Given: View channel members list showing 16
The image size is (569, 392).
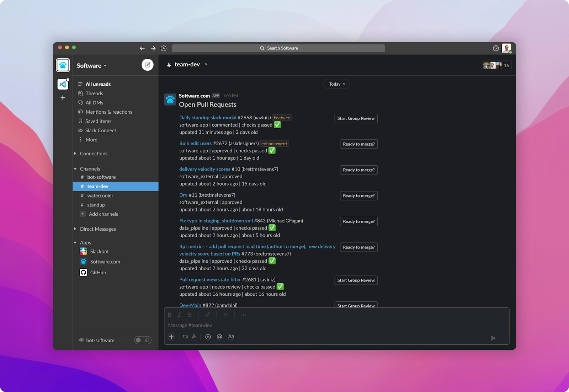Looking at the screenshot, I should [x=496, y=65].
